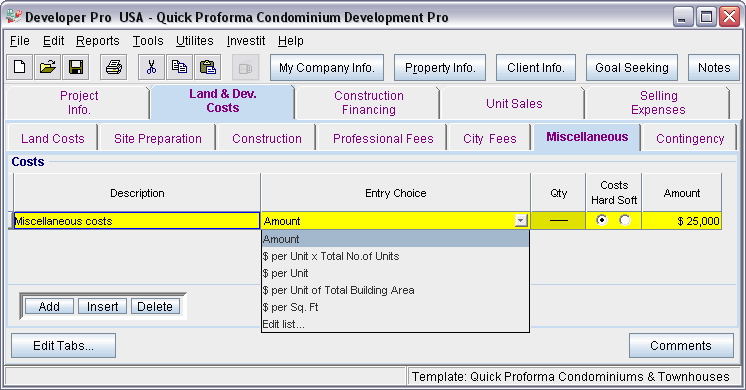Click the Print toolbar icon
The height and width of the screenshot is (390, 746).
point(114,67)
